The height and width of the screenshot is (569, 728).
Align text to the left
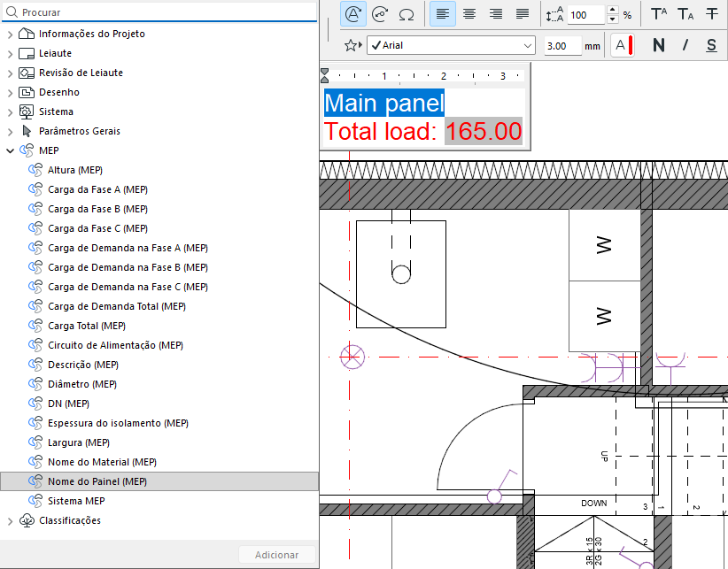[x=443, y=14]
